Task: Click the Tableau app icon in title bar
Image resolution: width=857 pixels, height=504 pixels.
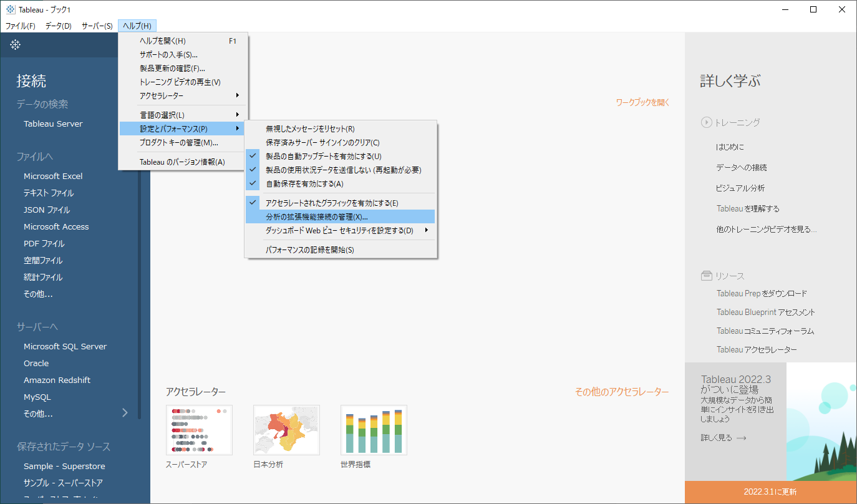Action: (11, 9)
